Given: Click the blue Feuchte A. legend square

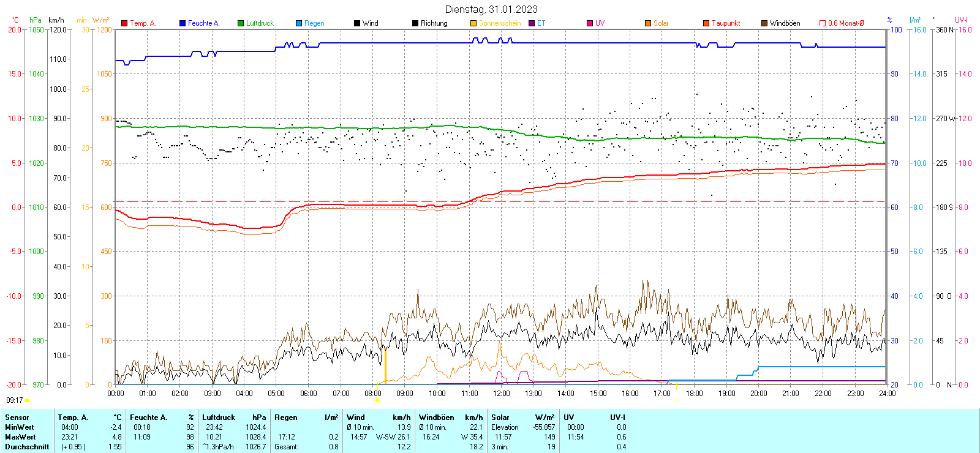Looking at the screenshot, I should 183,23.
